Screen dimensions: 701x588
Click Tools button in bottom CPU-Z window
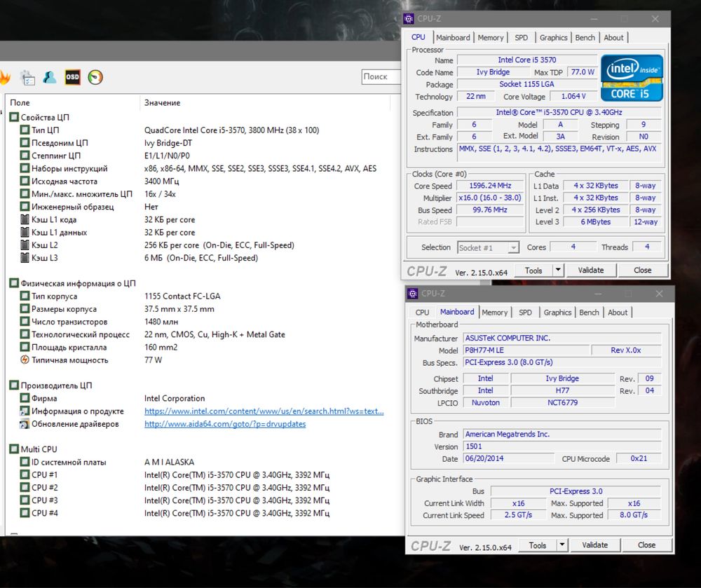coord(538,545)
